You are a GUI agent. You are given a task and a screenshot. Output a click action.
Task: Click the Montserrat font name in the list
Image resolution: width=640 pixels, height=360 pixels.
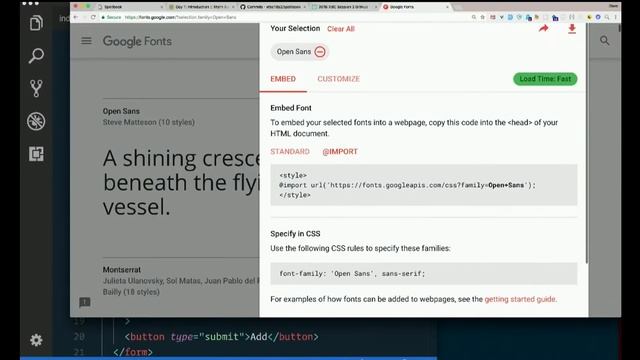click(x=122, y=269)
